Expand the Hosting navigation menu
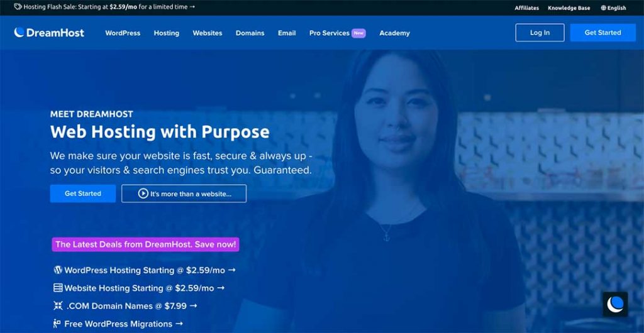The image size is (644, 333). (166, 33)
